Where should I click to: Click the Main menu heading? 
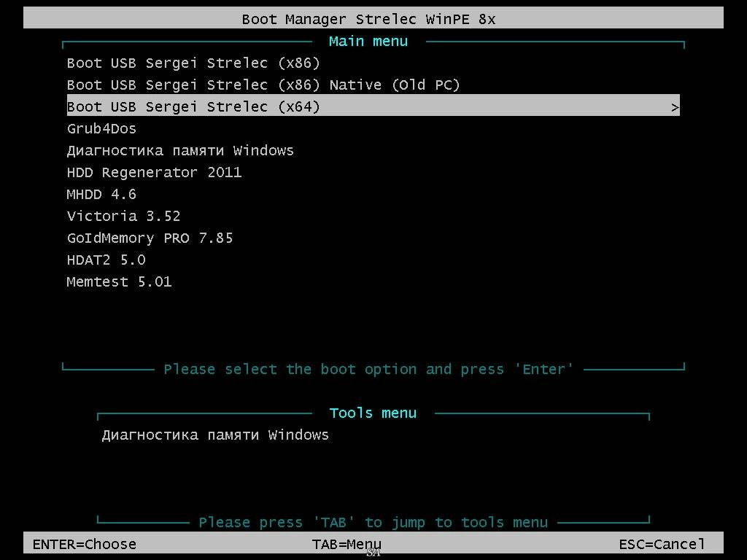pos(368,42)
